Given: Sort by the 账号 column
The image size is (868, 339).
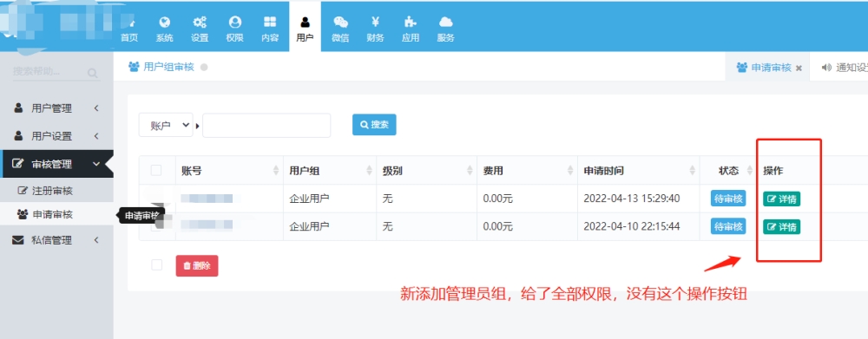Looking at the screenshot, I should tap(229, 171).
